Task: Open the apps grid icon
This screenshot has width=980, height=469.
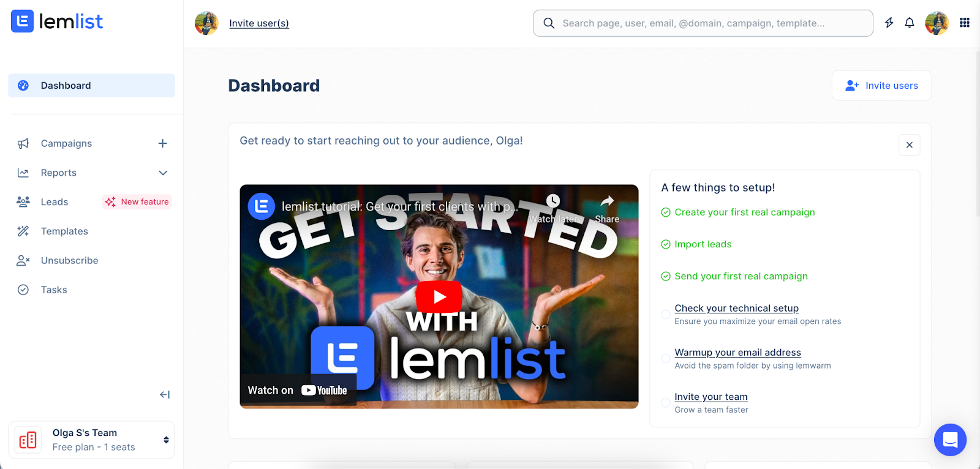Action: click(964, 23)
